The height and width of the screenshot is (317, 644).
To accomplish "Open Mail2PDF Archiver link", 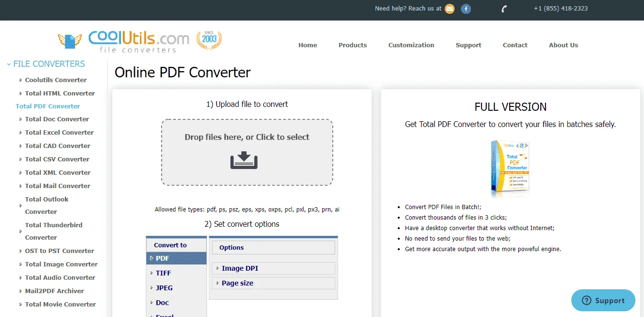I will [x=55, y=291].
